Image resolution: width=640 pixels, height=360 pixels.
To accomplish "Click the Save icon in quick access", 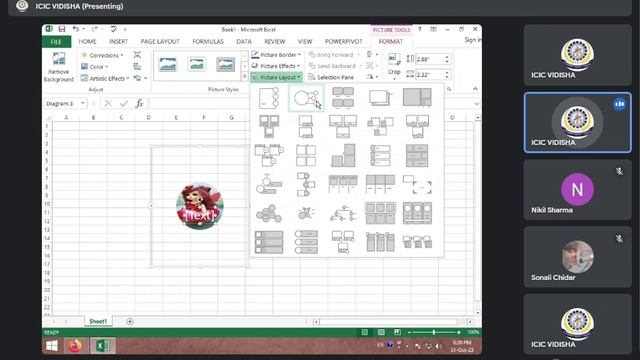I will (62, 29).
